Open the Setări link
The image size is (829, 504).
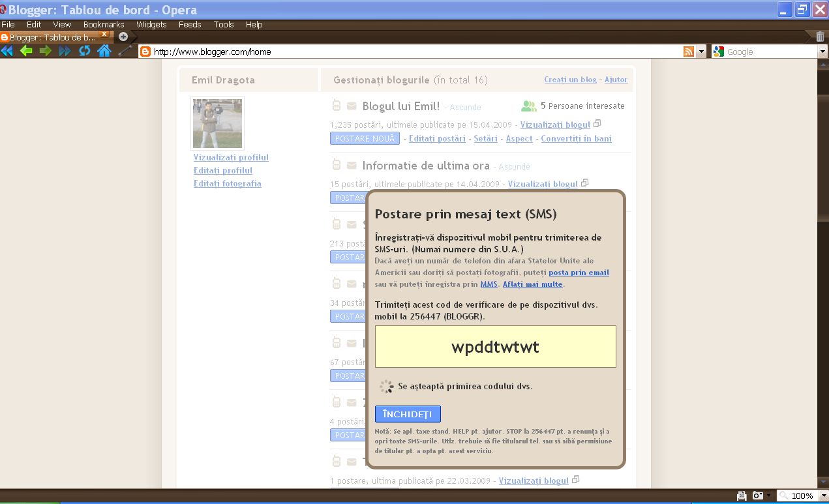(x=485, y=138)
